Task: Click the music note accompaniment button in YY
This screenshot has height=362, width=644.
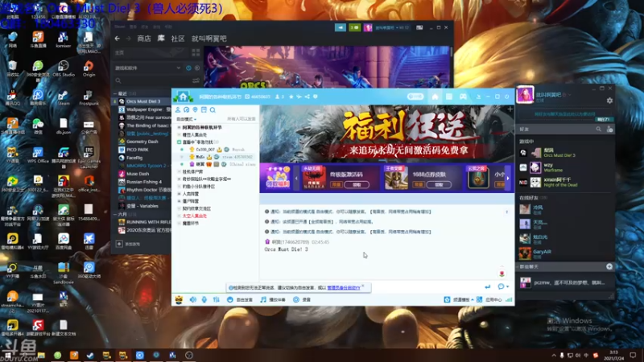Action: click(273, 299)
